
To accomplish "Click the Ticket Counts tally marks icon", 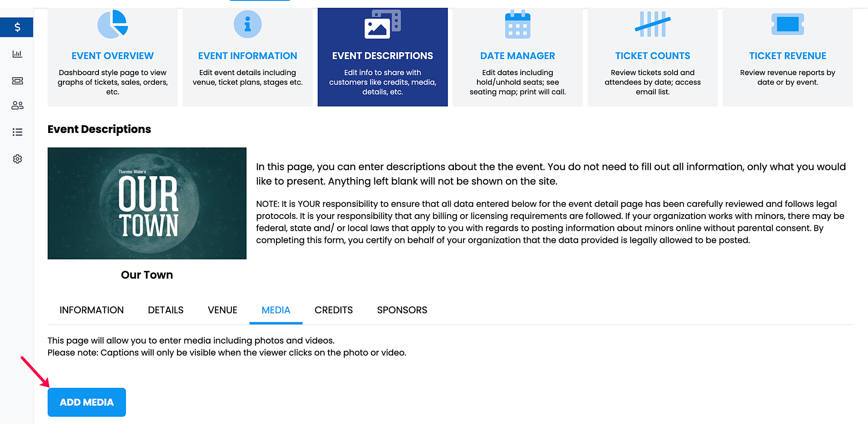I will [x=653, y=24].
